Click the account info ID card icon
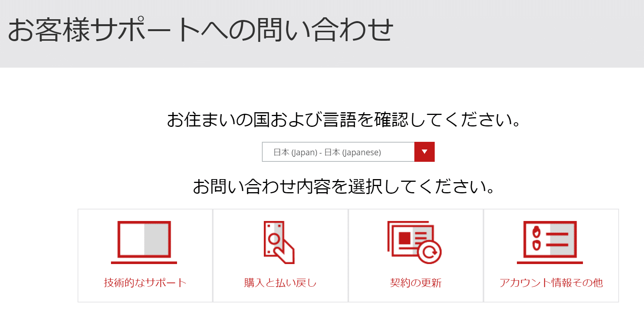The width and height of the screenshot is (644, 319). point(550,242)
